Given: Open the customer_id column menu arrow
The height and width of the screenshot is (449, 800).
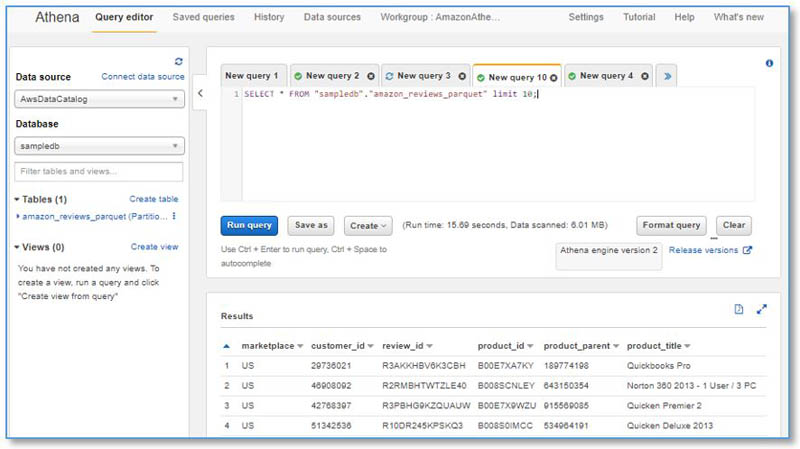Looking at the screenshot, I should click(x=370, y=346).
